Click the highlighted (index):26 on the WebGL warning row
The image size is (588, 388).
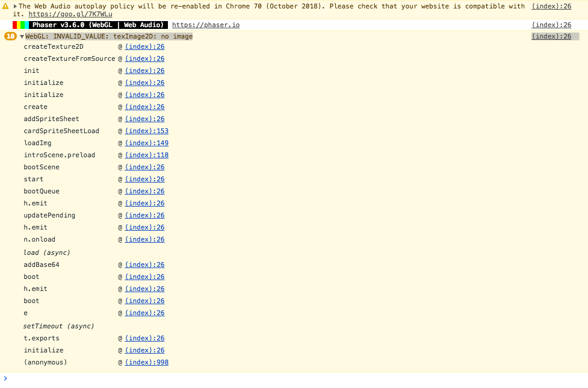coord(551,36)
